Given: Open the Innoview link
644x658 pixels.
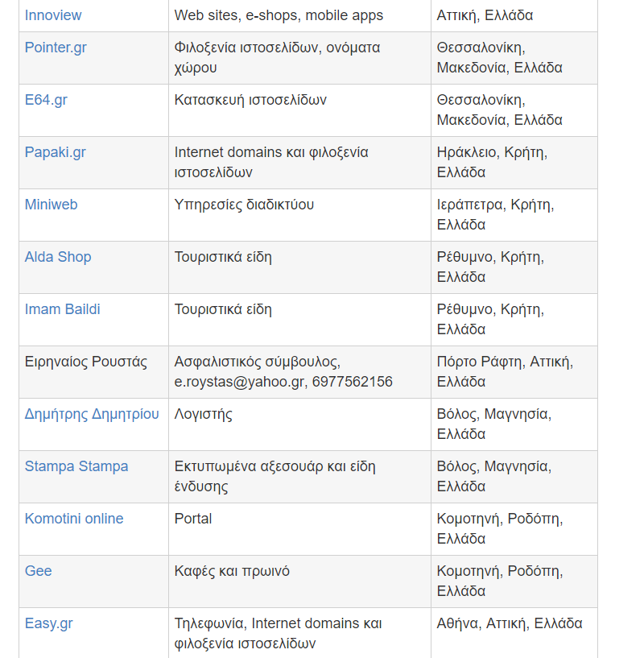Looking at the screenshot, I should click(x=53, y=15).
